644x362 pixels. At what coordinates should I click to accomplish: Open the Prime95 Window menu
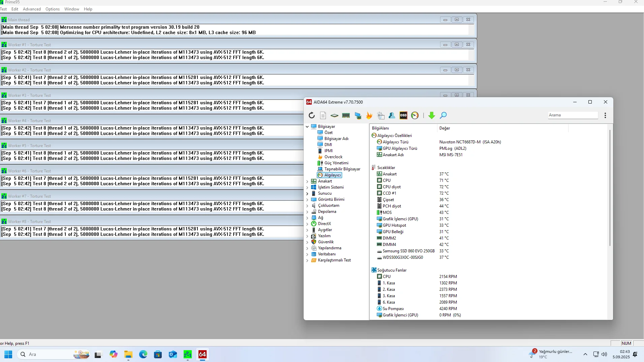click(x=72, y=9)
